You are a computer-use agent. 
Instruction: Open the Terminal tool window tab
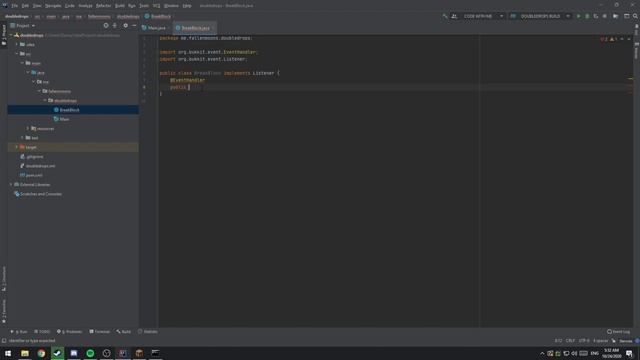(x=100, y=331)
